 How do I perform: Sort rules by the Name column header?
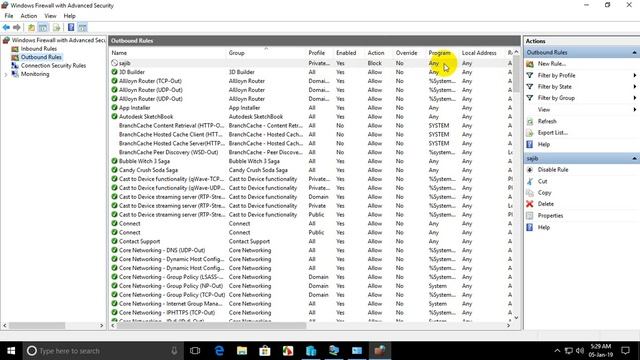click(167, 53)
